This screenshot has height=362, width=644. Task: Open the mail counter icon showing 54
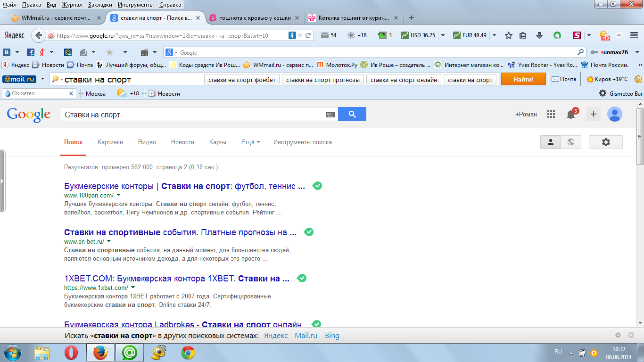(x=328, y=35)
